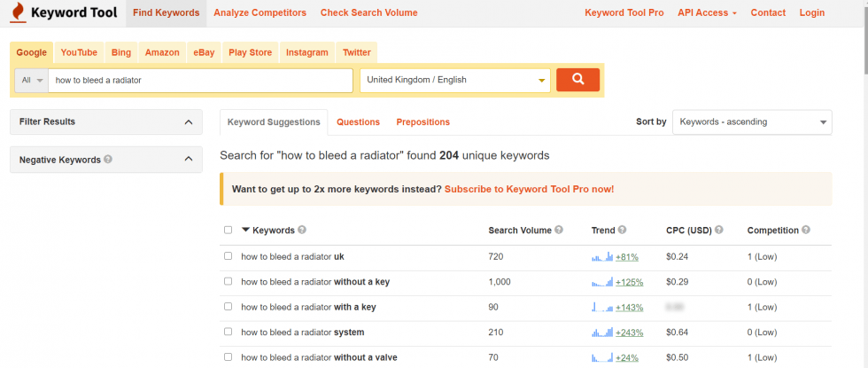The height and width of the screenshot is (368, 868).
Task: Click the keyword search input field
Action: 200,80
